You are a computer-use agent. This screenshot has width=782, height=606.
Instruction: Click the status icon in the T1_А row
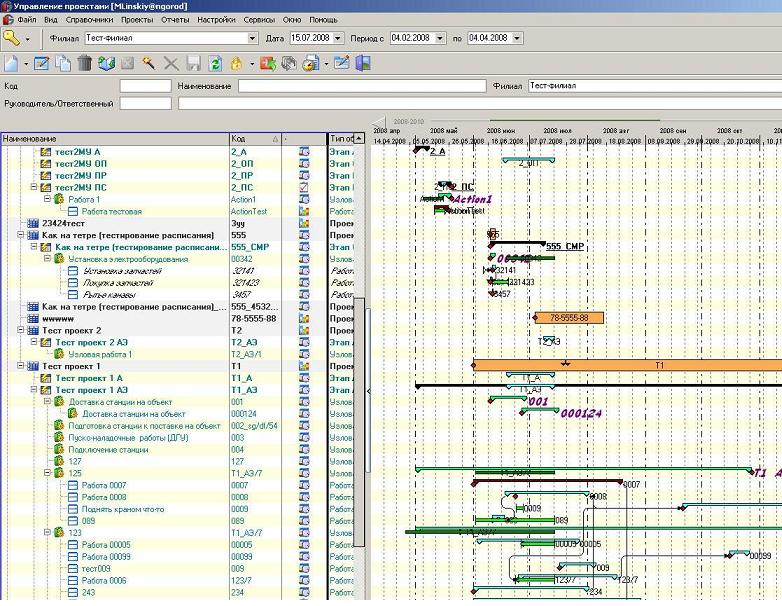point(304,378)
